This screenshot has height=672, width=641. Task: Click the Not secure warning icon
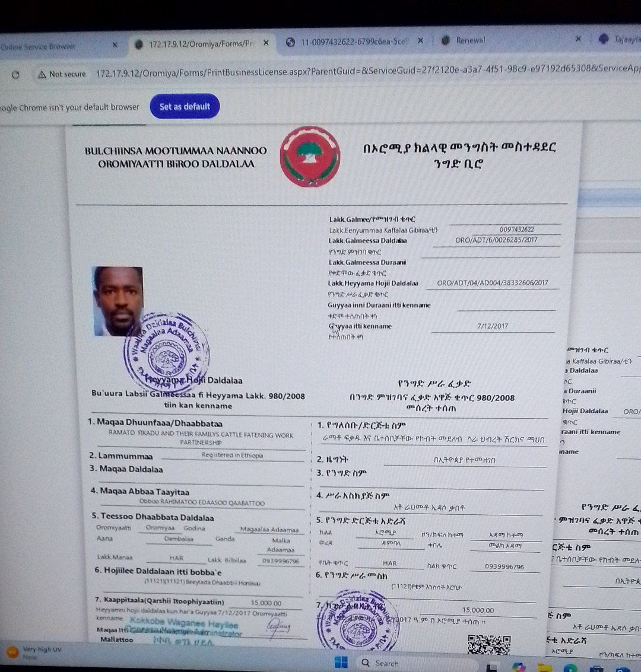coord(42,75)
